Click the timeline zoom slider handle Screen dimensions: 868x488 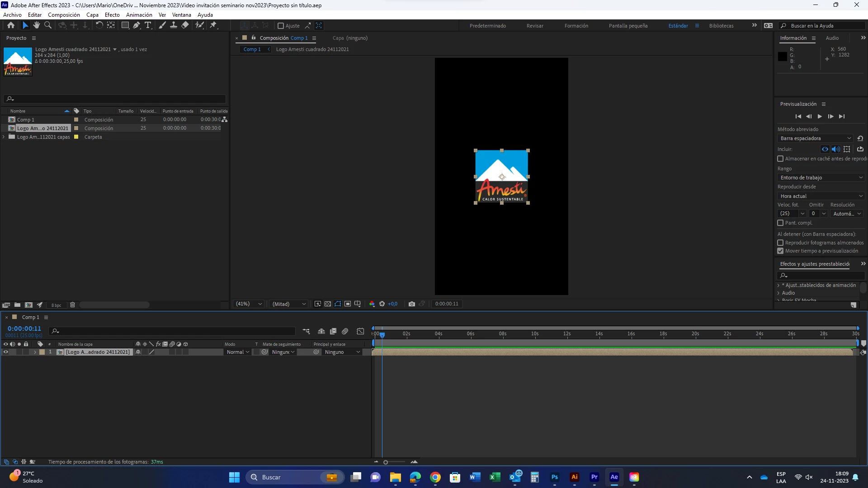coord(386,462)
